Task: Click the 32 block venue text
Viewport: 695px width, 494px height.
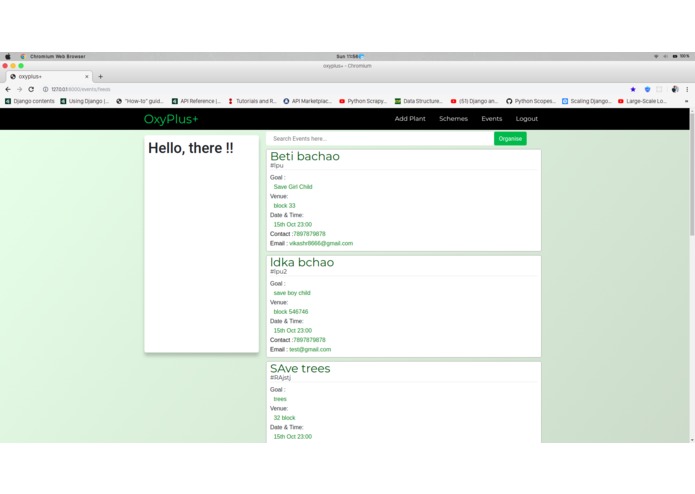Action: (284, 418)
